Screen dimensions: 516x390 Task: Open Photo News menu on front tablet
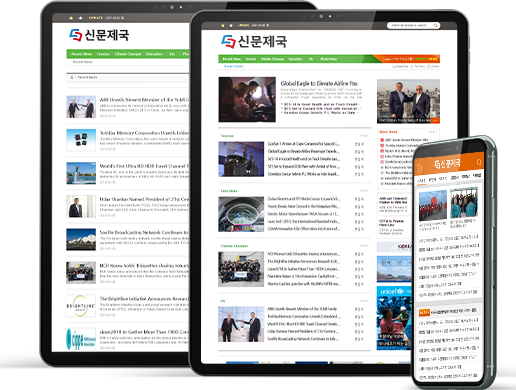[x=328, y=59]
